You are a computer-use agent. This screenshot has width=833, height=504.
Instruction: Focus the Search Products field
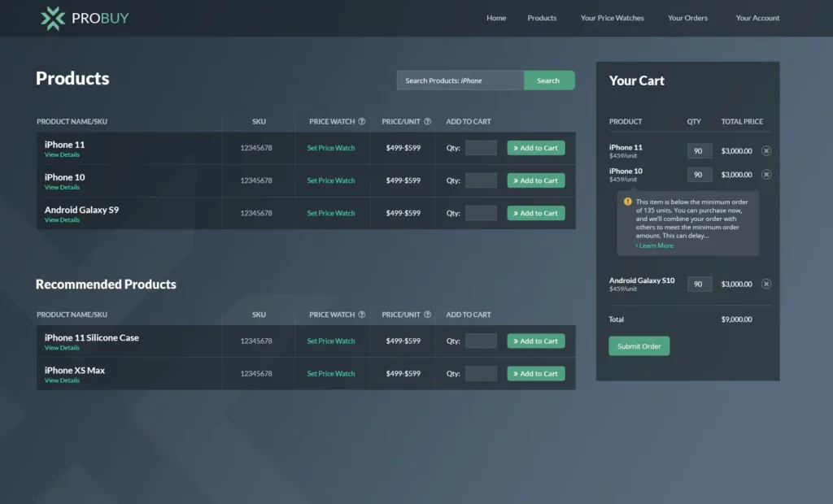coord(460,80)
